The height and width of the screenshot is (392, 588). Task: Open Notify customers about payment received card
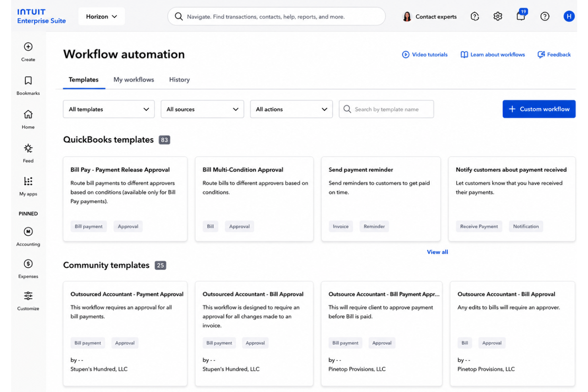click(x=512, y=199)
